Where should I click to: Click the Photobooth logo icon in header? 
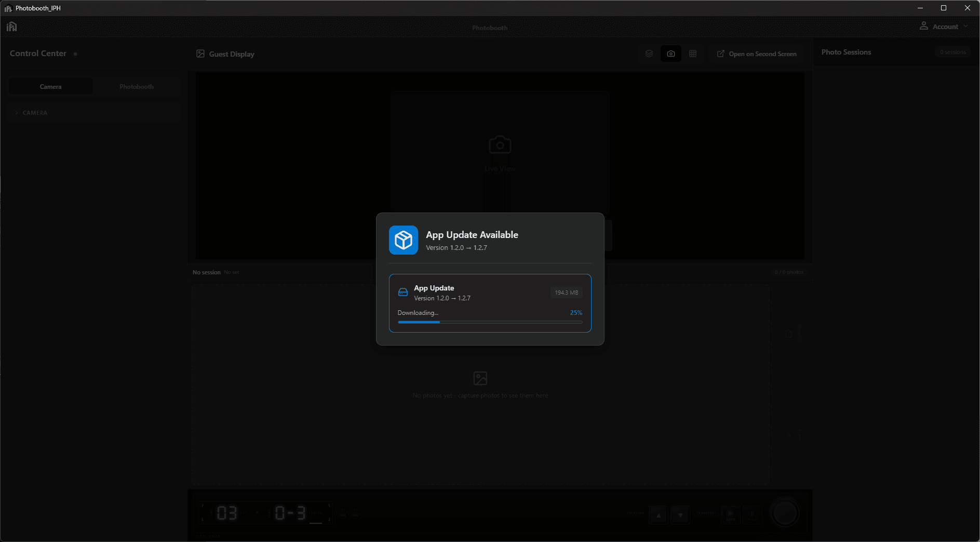[x=12, y=27]
